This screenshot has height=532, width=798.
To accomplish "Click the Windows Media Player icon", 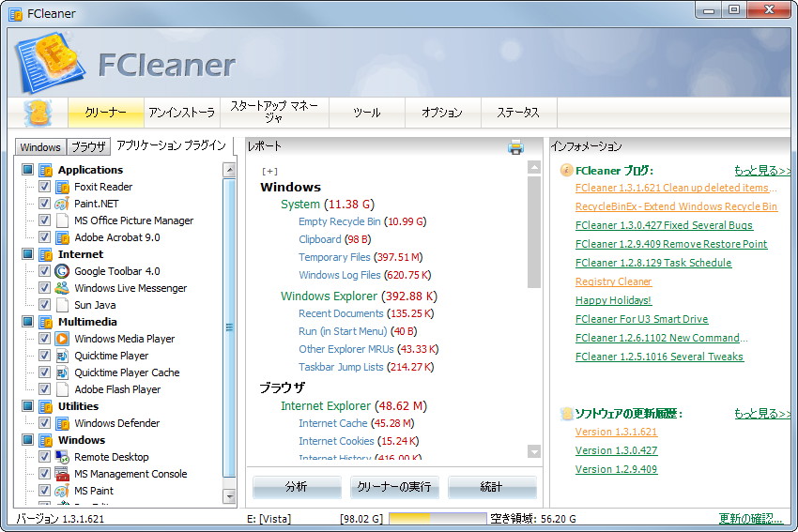I will 62,339.
